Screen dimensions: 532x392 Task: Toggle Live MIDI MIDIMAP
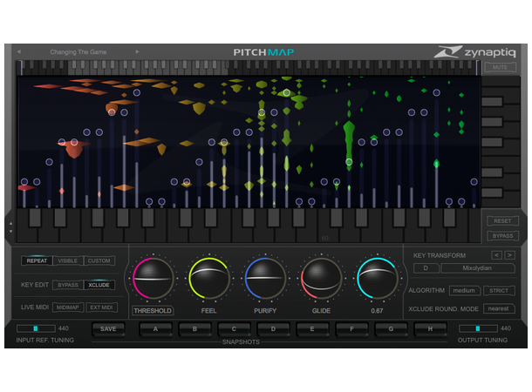[68, 308]
